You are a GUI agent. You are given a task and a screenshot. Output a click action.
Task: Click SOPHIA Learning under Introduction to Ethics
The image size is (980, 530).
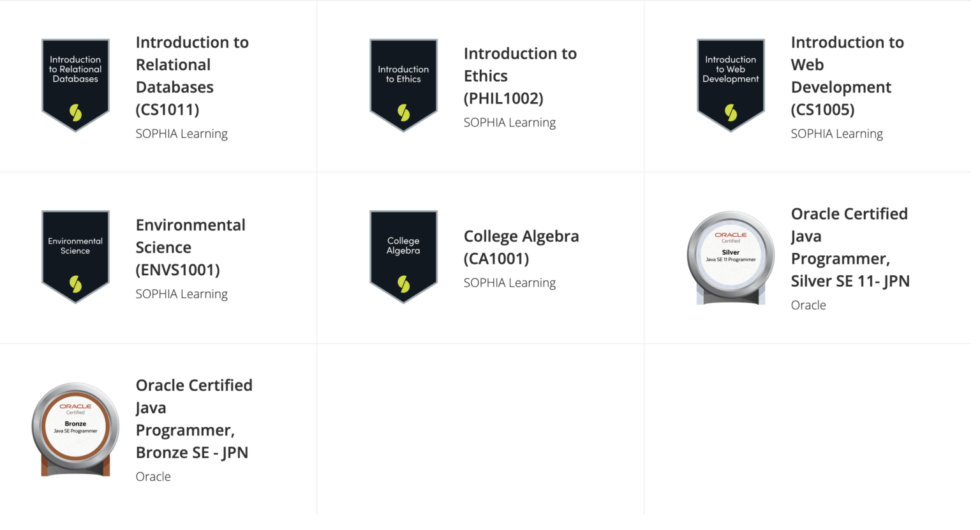[x=509, y=123]
